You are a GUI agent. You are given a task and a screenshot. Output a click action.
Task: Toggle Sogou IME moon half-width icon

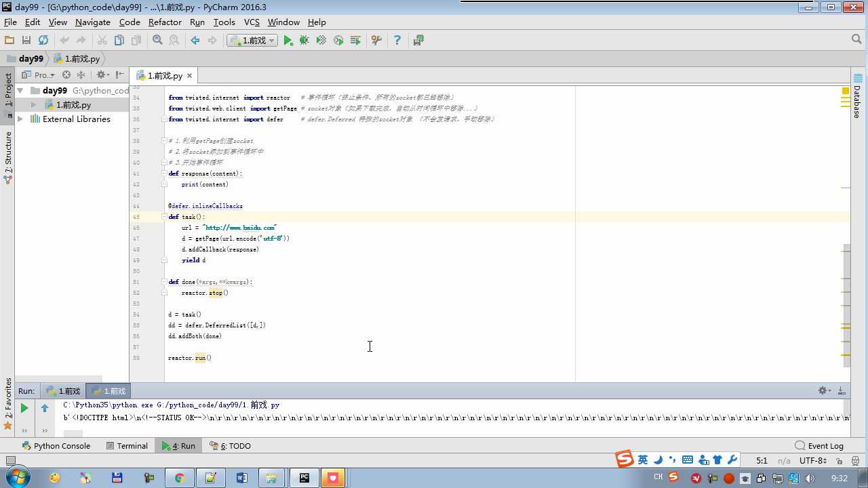(x=658, y=460)
